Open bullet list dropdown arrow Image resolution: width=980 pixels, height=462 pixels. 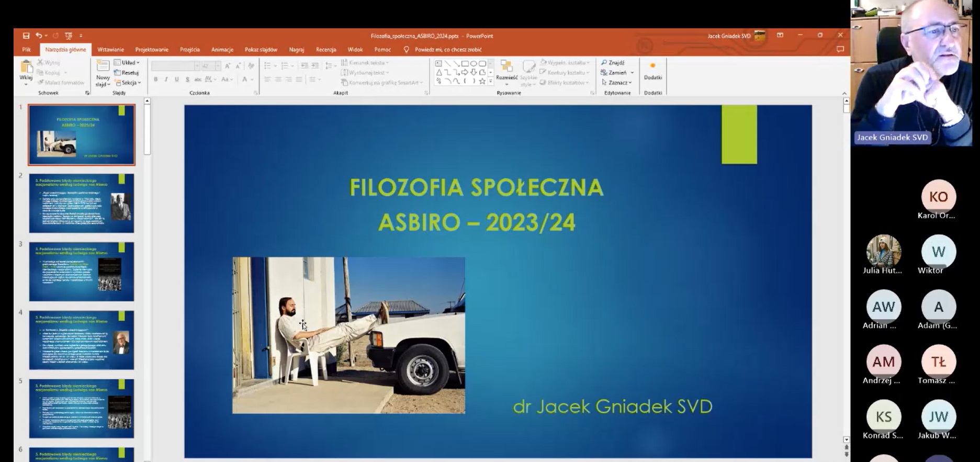(x=274, y=66)
